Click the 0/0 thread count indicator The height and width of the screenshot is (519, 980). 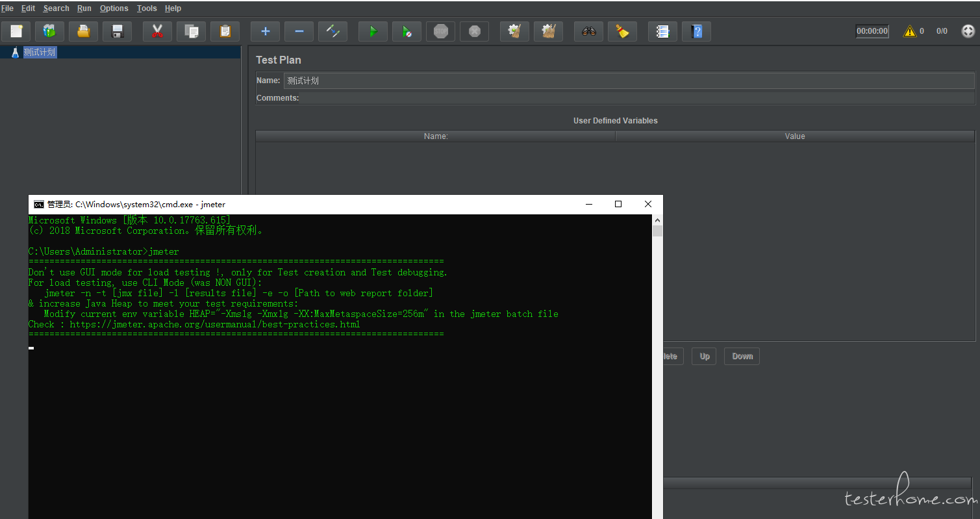(x=942, y=31)
